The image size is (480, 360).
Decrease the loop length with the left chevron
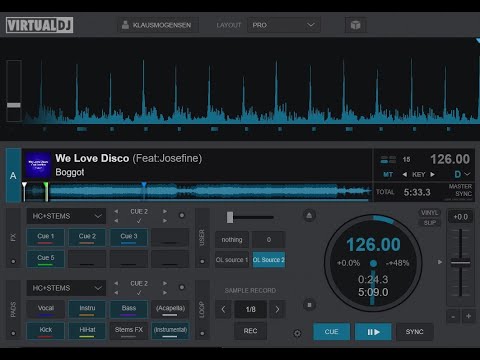tap(223, 309)
